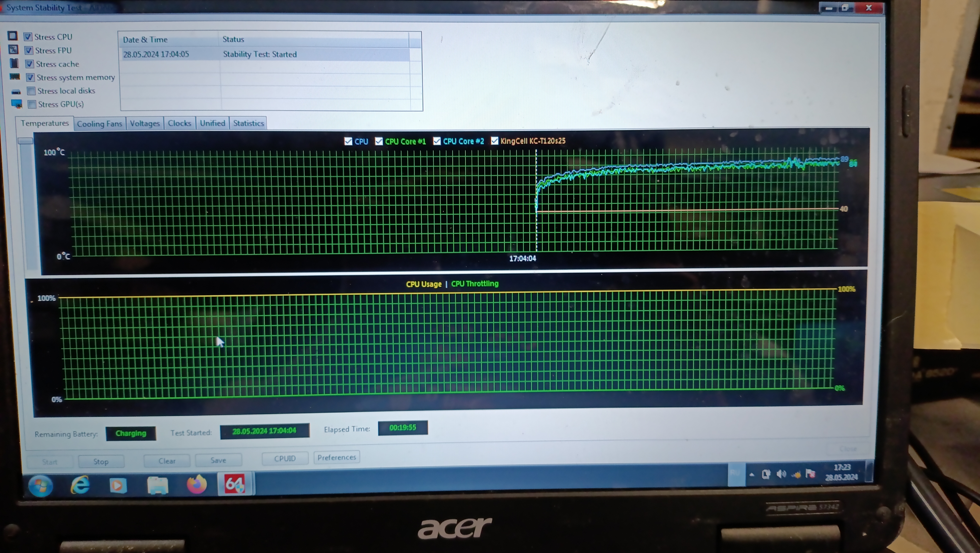This screenshot has height=553, width=980.
Task: Uncheck the Stress cache option
Action: 29,64
